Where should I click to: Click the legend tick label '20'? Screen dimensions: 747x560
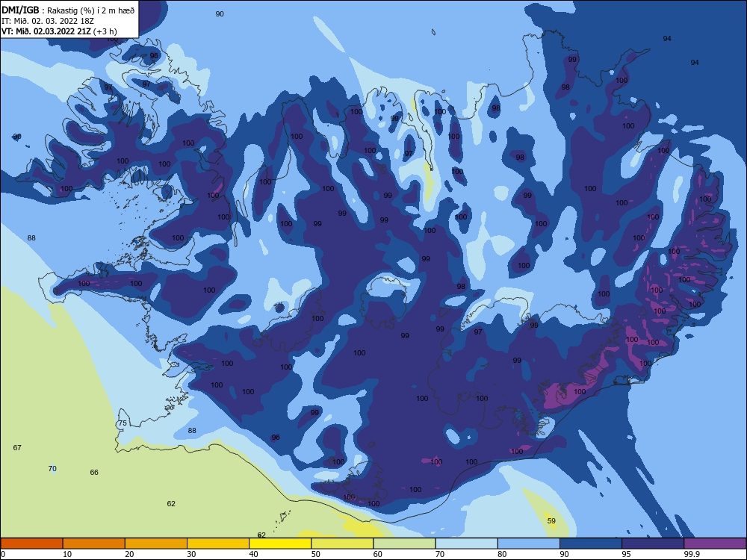point(129,554)
